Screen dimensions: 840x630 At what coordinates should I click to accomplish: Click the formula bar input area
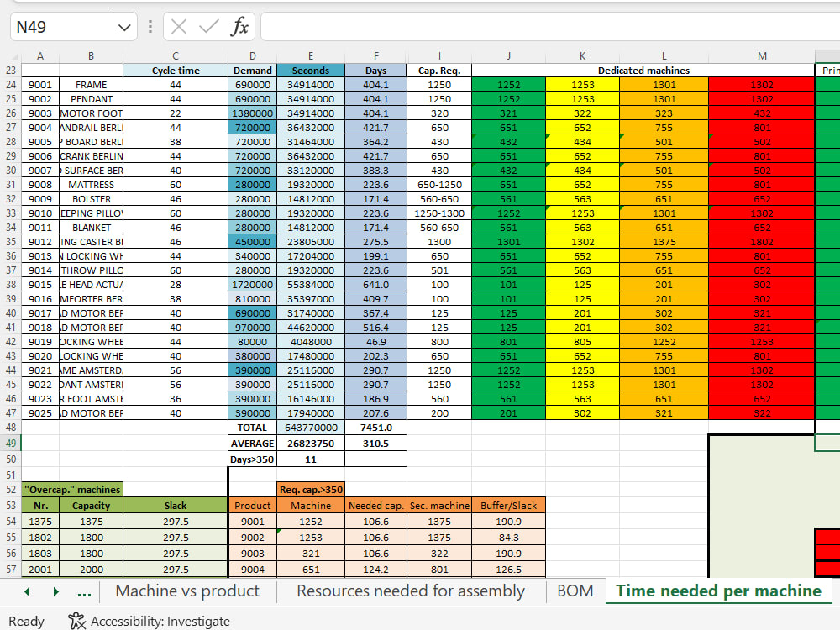coord(550,27)
